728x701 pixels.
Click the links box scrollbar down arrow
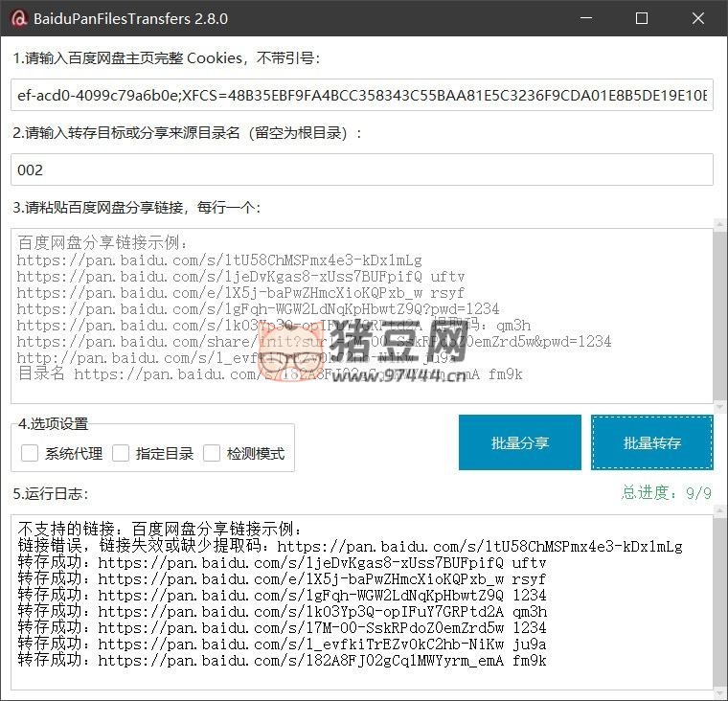(720, 407)
